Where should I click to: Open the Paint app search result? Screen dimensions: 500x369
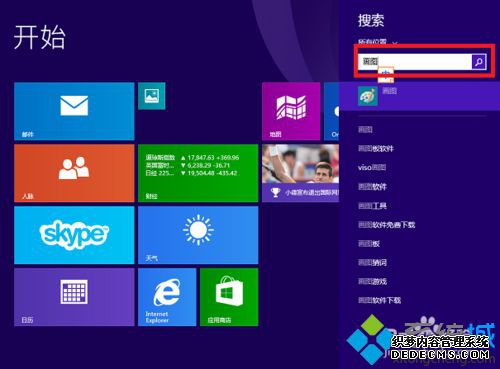[419, 96]
